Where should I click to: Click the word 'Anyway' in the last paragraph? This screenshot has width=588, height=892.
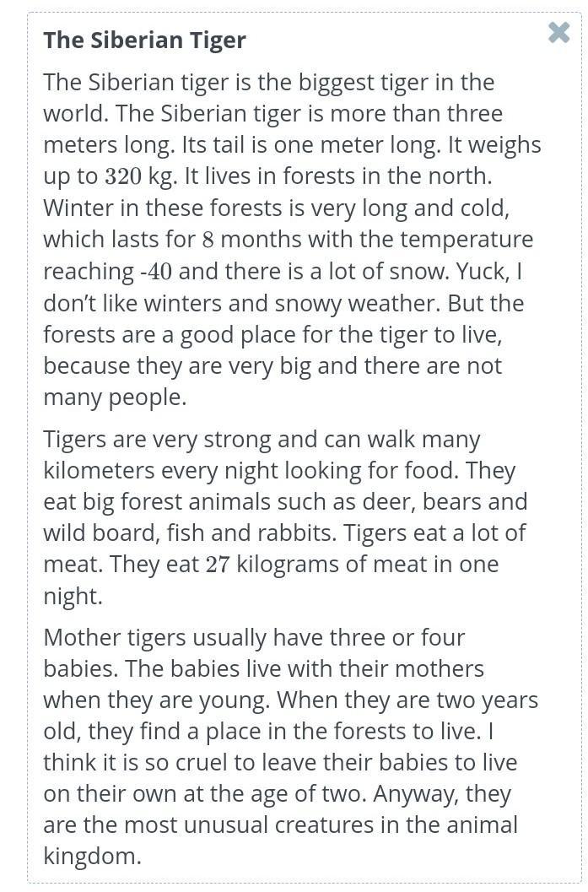pyautogui.click(x=415, y=793)
